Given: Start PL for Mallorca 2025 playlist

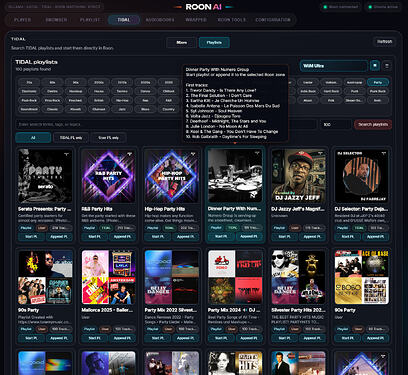Looking at the screenshot, I should 95,338.
